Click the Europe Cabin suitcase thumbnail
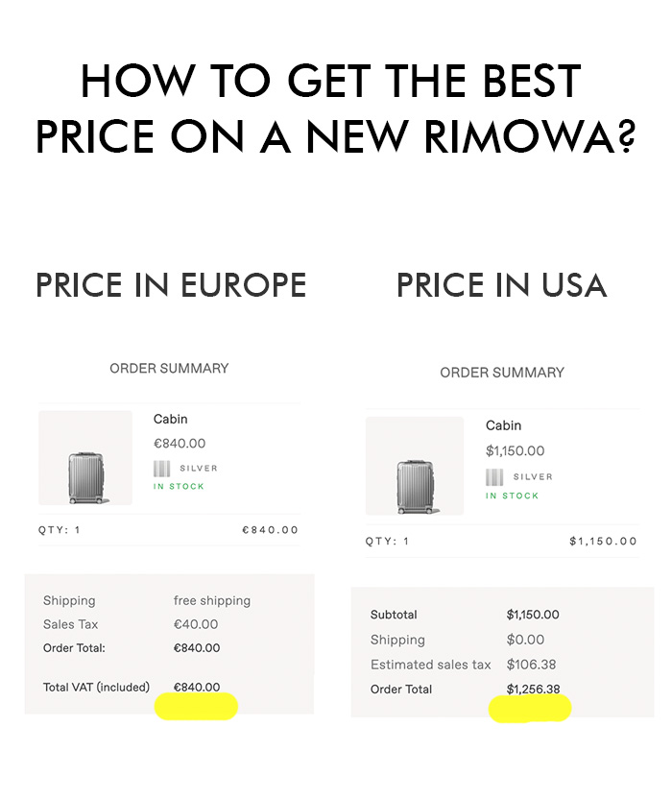 tap(85, 457)
